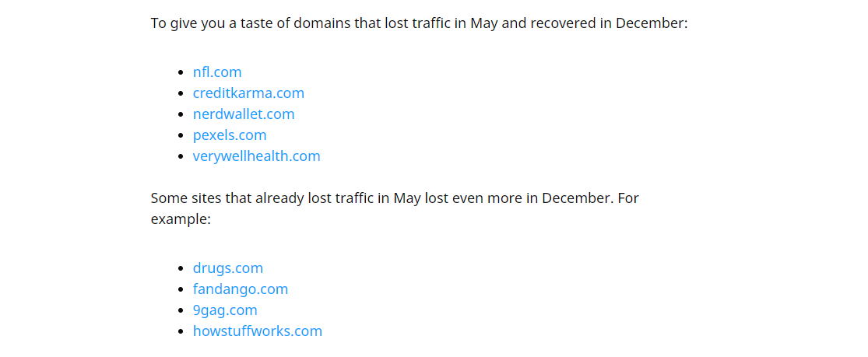Click the 9gag.com link
This screenshot has width=868, height=357.
point(225,310)
